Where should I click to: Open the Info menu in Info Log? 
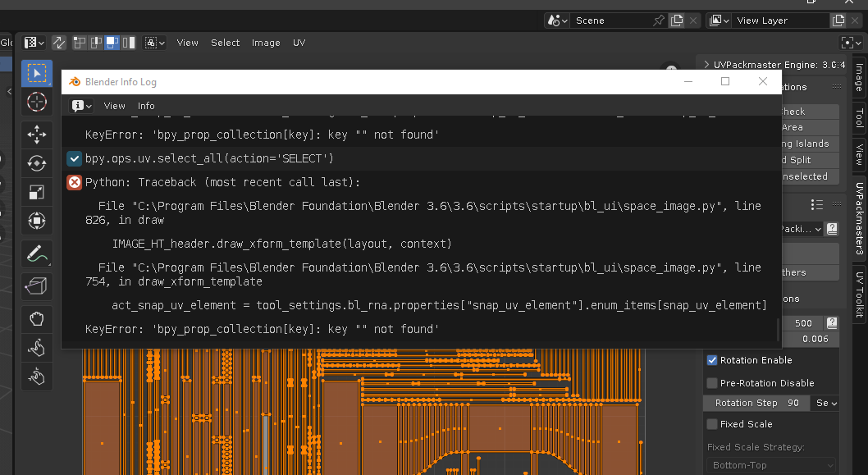point(146,106)
